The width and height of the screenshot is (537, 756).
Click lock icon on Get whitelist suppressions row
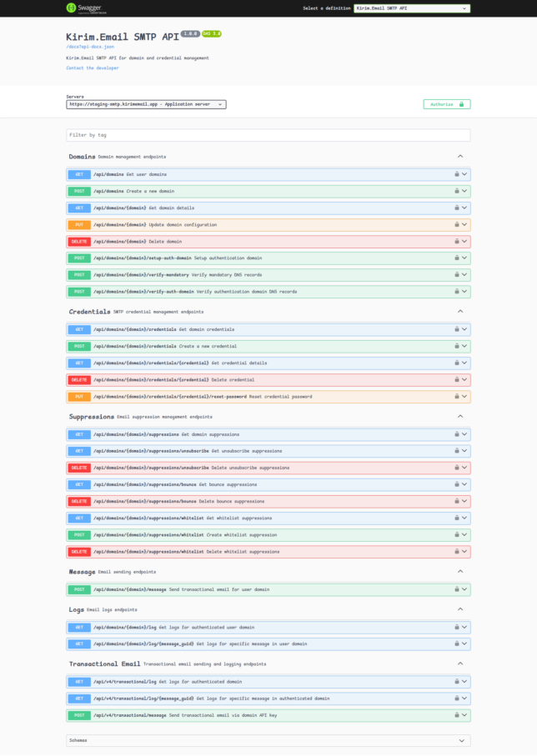click(x=456, y=518)
